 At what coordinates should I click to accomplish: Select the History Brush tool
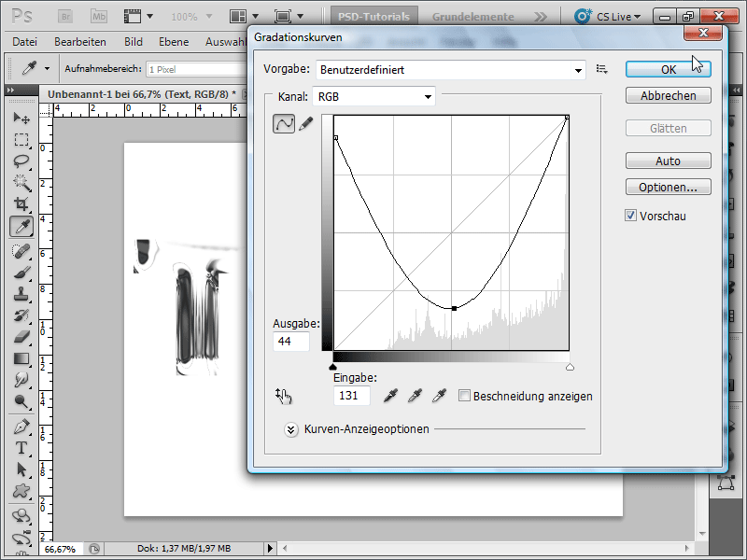21,315
